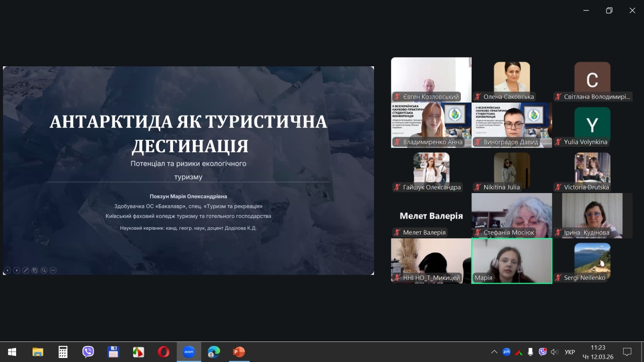Launch Opera browser from taskbar
This screenshot has height=362, width=644.
point(163,352)
